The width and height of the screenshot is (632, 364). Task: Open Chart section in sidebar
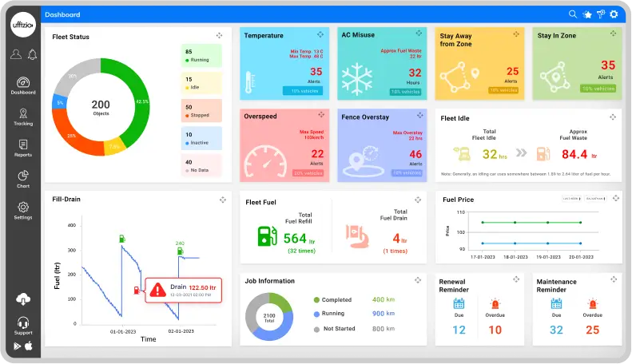(23, 179)
